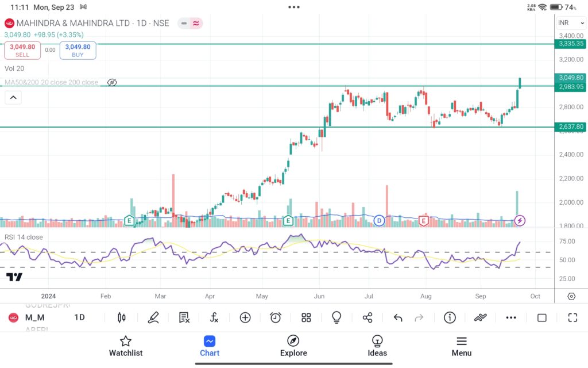
Task: Tap the trading panel handshake icon
Action: coord(481,317)
